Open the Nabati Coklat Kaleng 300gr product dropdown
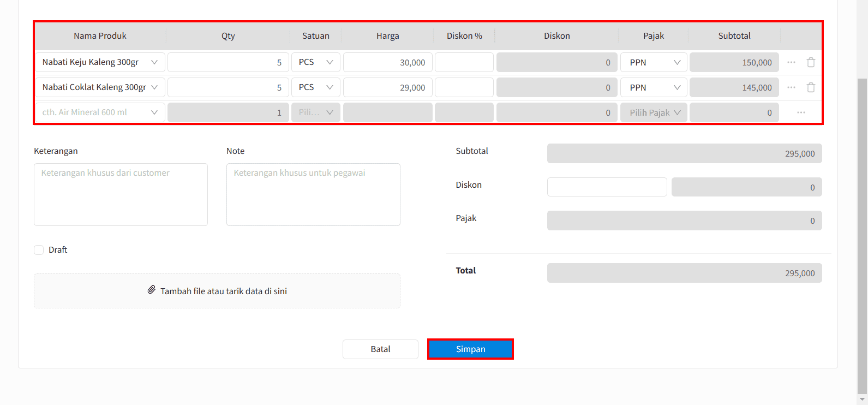868x405 pixels. click(100, 87)
